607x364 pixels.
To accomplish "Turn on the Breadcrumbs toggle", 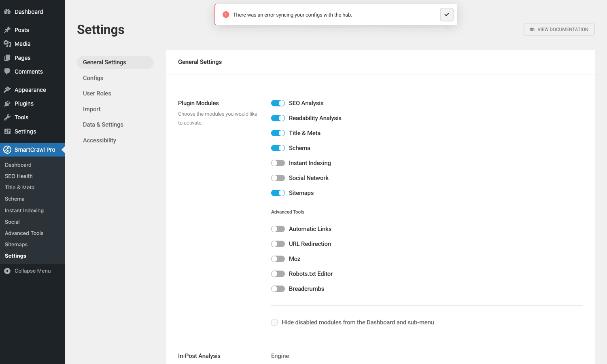I will pyautogui.click(x=278, y=289).
